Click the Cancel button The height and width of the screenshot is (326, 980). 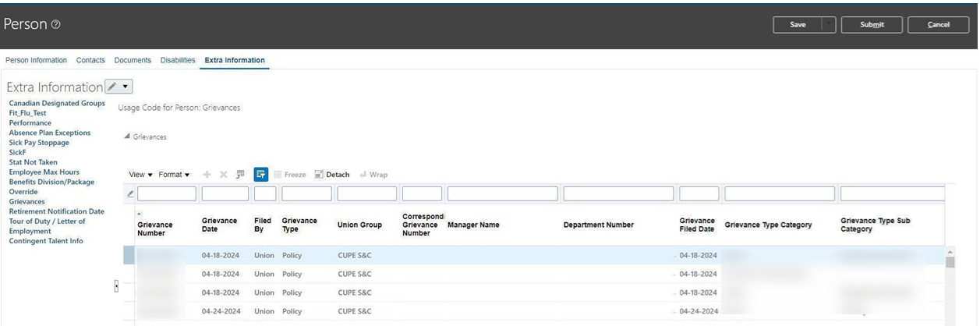(x=939, y=25)
